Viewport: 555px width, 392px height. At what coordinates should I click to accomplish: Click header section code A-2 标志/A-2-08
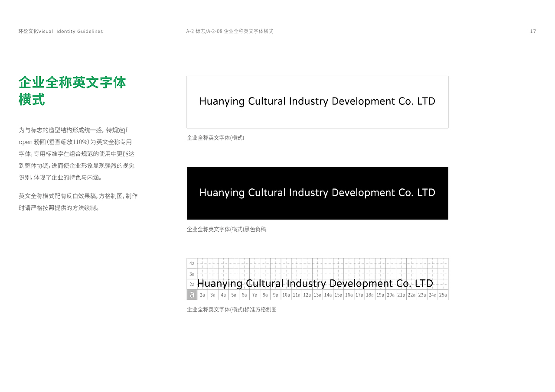[204, 31]
